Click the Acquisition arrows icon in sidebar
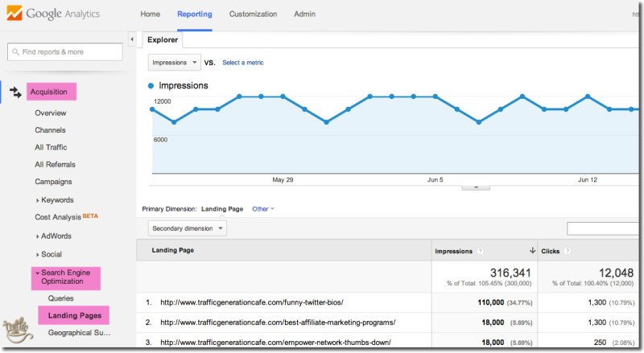The width and height of the screenshot is (644, 353). click(15, 92)
